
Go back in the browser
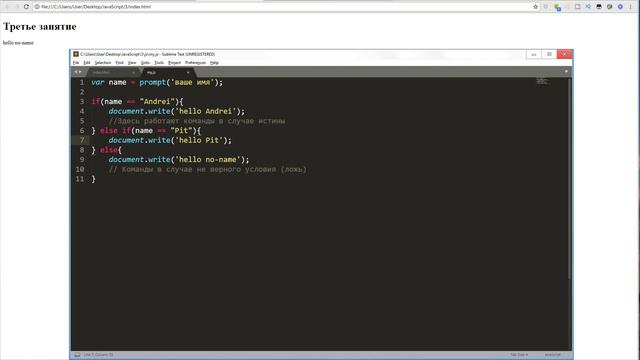pos(7,7)
